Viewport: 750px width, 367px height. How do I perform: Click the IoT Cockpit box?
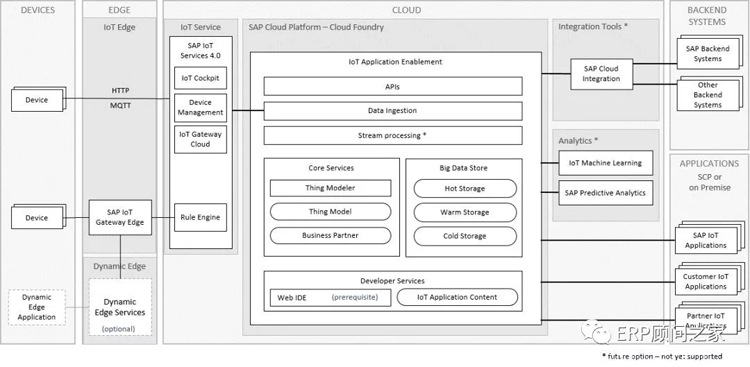[200, 78]
